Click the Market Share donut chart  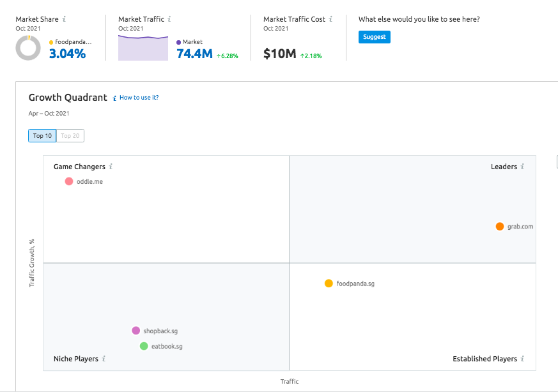point(28,48)
